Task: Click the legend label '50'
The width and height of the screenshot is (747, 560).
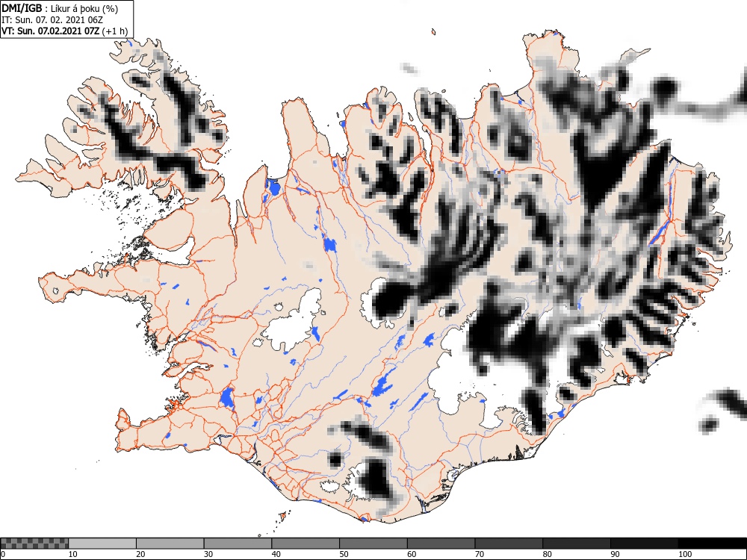Action: pos(344,554)
